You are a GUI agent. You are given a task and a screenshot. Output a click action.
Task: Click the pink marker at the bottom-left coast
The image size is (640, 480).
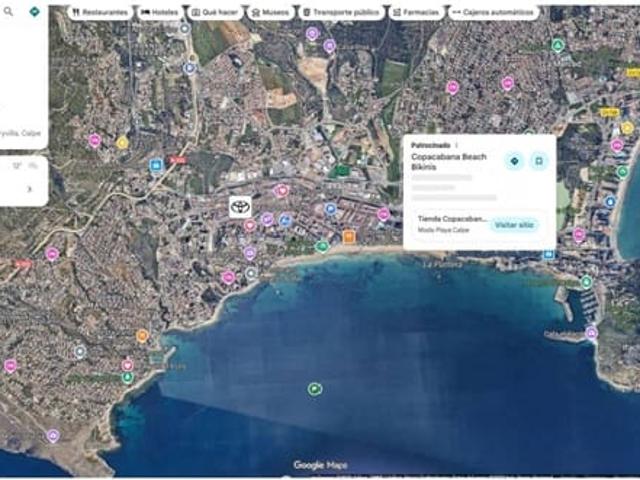(x=52, y=436)
